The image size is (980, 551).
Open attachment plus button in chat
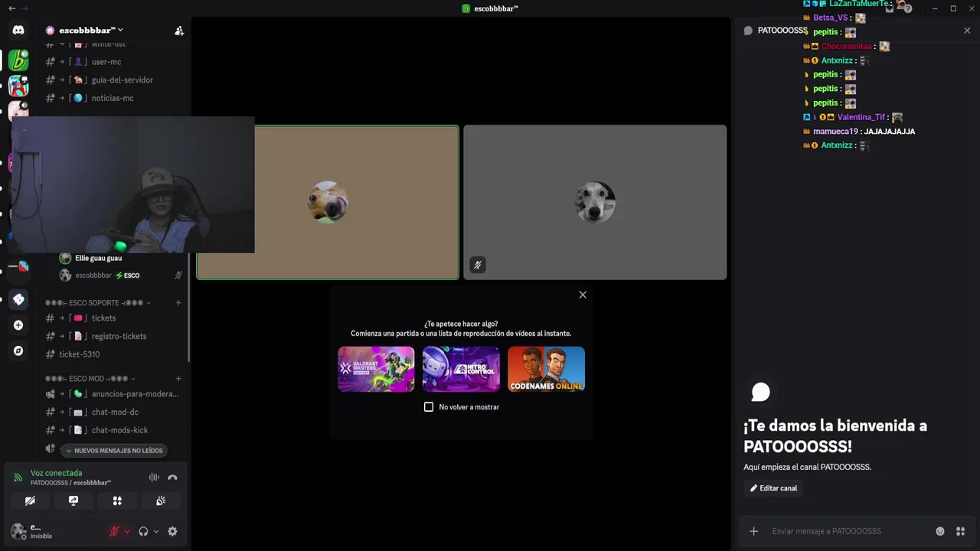754,531
